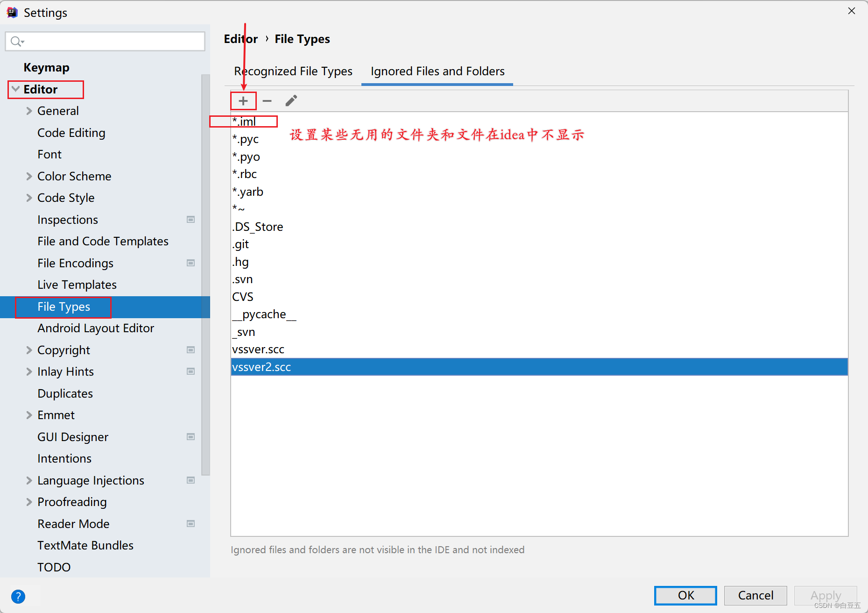Click the help question mark icon
Viewport: 868px width, 613px height.
pyautogui.click(x=18, y=596)
